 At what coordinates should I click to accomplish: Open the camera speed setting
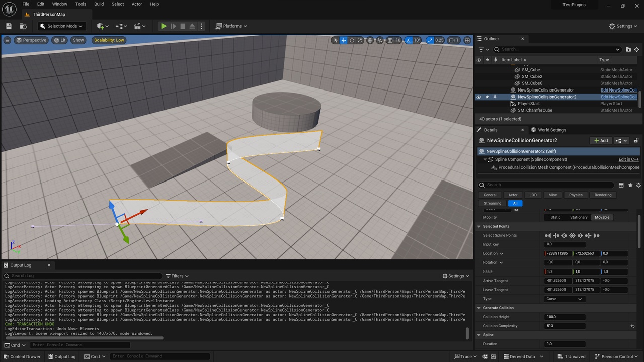(x=454, y=40)
